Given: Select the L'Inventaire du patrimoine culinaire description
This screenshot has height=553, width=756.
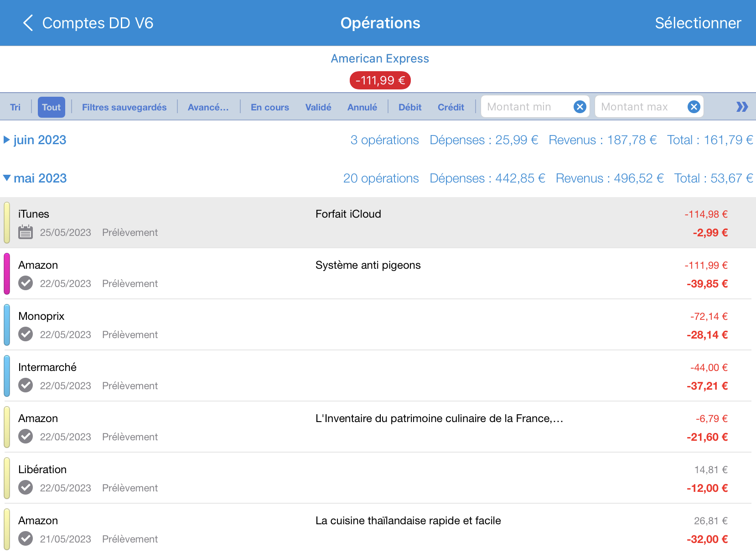Looking at the screenshot, I should point(440,418).
